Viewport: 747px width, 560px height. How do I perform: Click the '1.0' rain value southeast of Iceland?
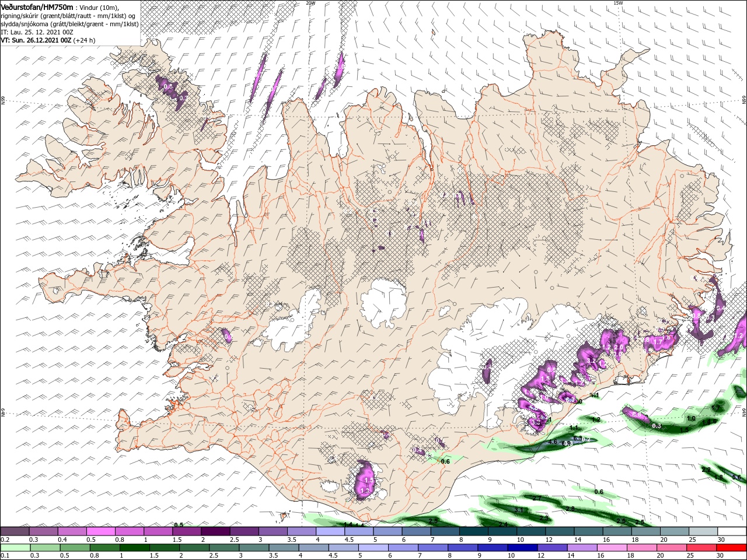[691, 418]
